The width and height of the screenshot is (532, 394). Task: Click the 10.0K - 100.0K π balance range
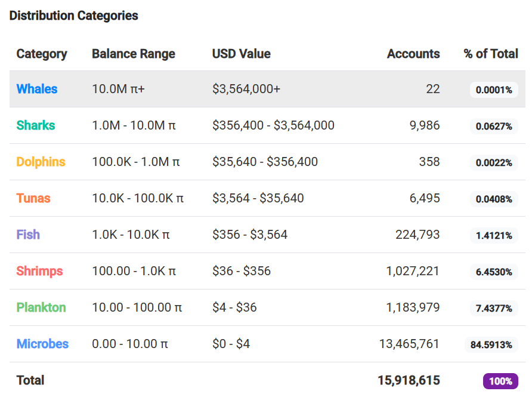click(138, 198)
